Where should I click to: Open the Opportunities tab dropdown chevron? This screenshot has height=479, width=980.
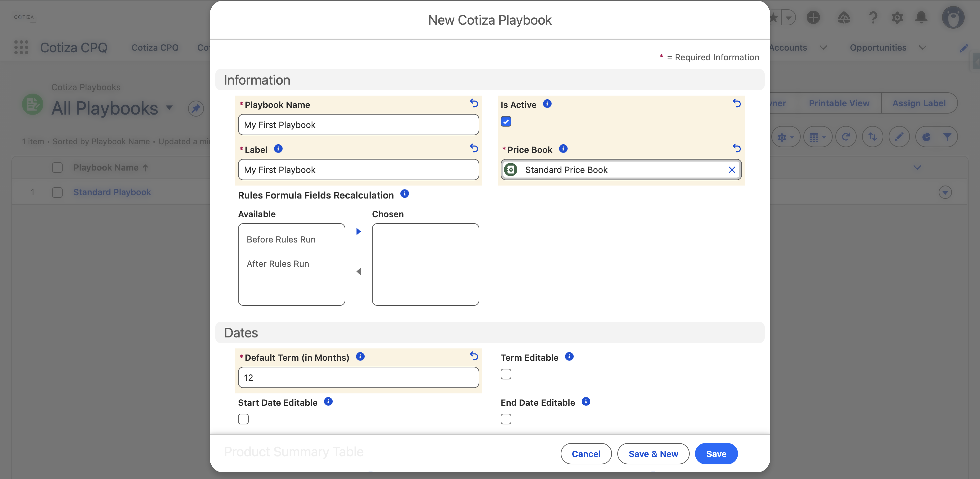coord(922,48)
